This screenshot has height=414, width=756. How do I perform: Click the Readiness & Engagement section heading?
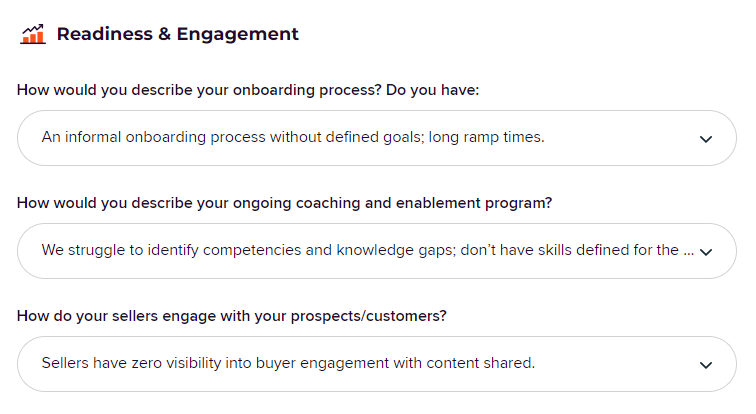[x=177, y=34]
